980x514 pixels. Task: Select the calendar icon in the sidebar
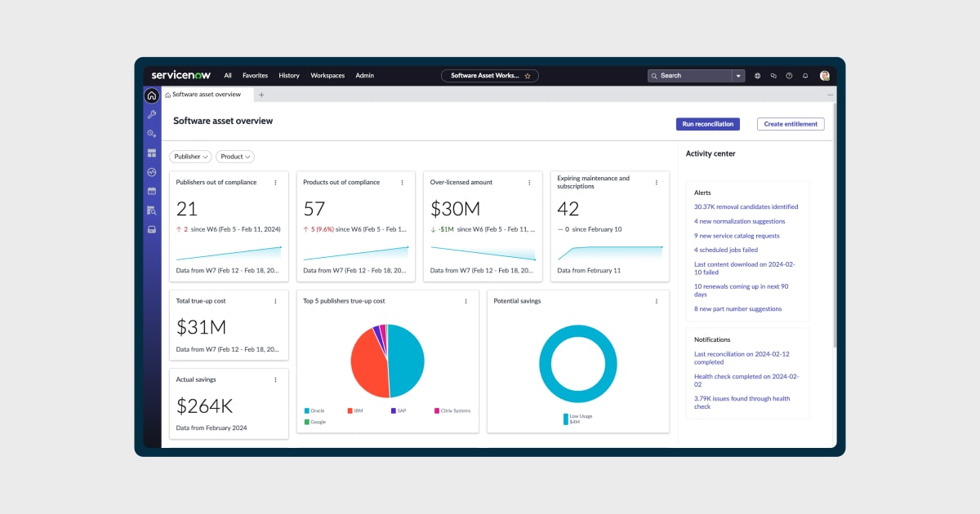tap(151, 191)
